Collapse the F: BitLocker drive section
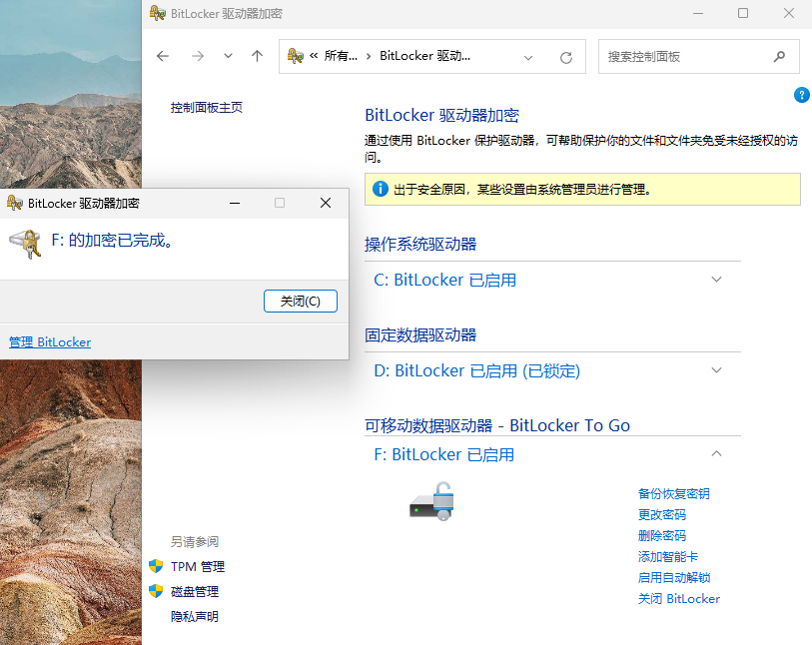 click(x=716, y=454)
